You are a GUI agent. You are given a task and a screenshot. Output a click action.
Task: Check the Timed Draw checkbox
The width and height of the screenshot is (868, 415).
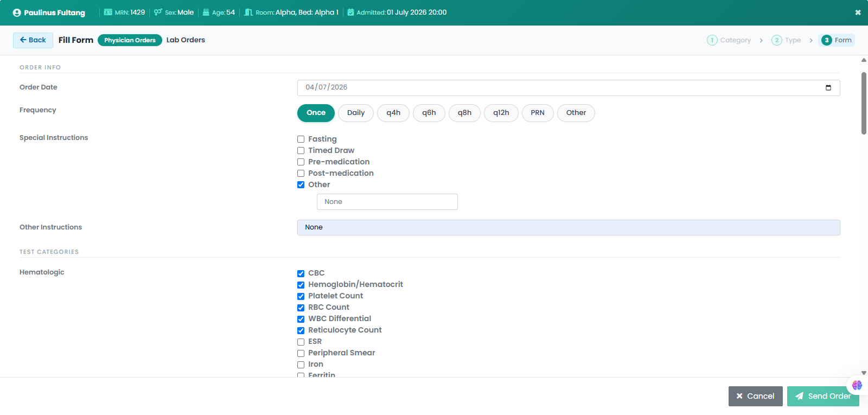(x=301, y=151)
